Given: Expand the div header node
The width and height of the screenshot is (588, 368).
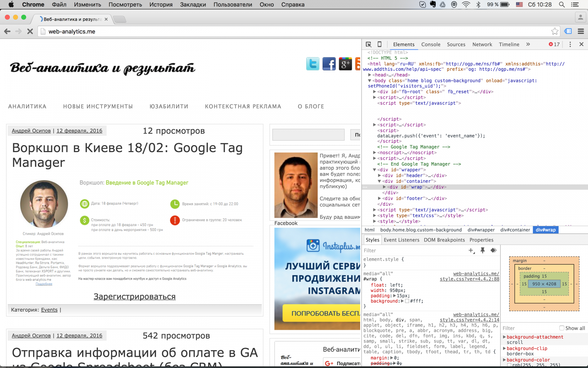Looking at the screenshot, I should tap(379, 176).
